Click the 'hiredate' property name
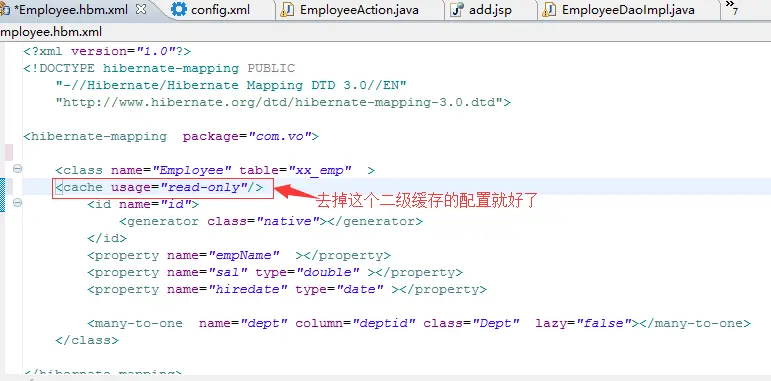Image resolution: width=771 pixels, height=381 pixels. tap(247, 289)
